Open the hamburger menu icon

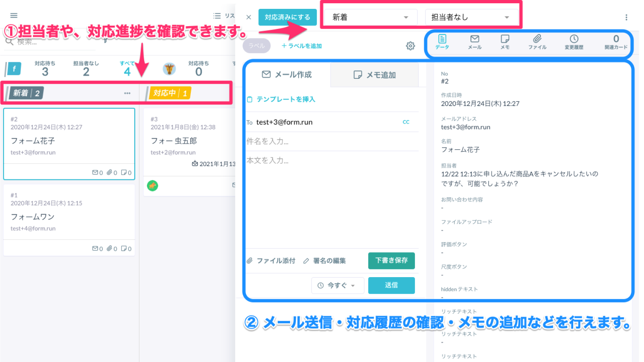coord(13,15)
